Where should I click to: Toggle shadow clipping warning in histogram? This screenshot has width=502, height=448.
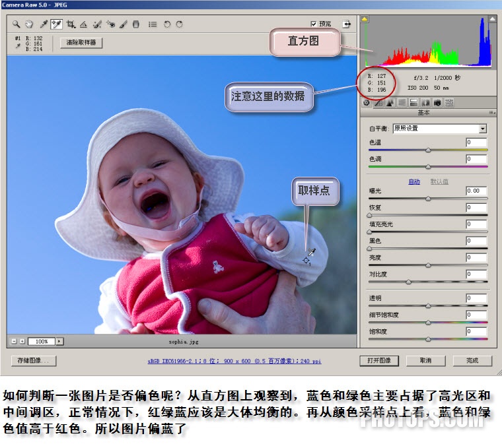(365, 19)
